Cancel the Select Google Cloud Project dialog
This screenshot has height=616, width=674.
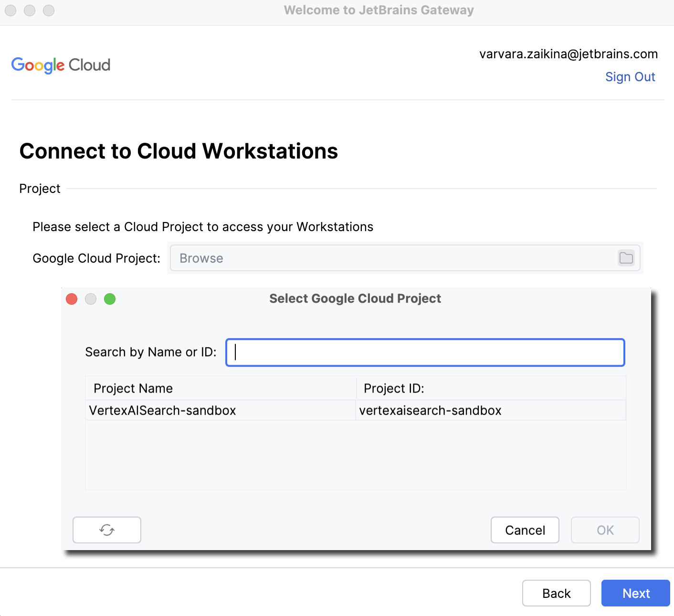(525, 530)
